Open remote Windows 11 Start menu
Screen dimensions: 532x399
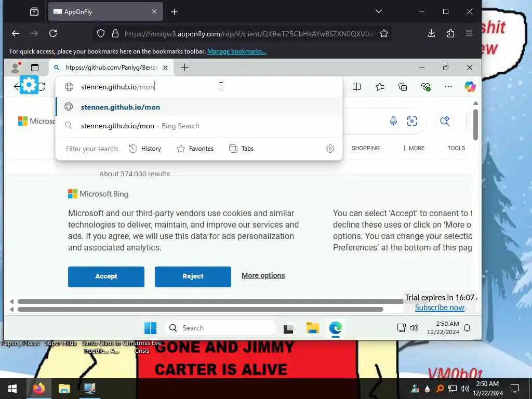pos(150,328)
